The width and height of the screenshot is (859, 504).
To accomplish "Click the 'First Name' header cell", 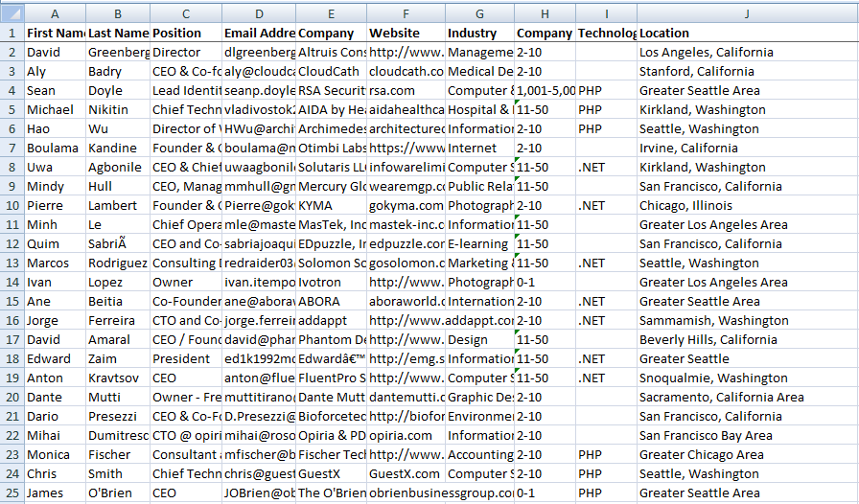I will [56, 33].
